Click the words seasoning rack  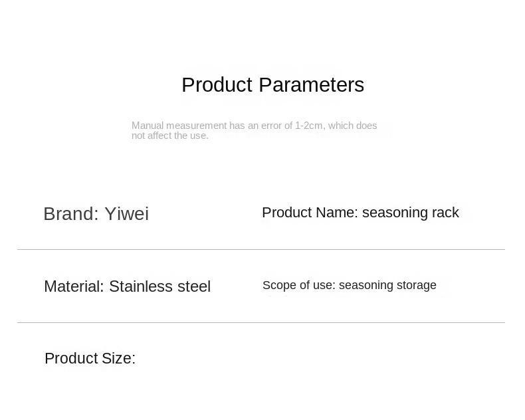[x=411, y=213]
